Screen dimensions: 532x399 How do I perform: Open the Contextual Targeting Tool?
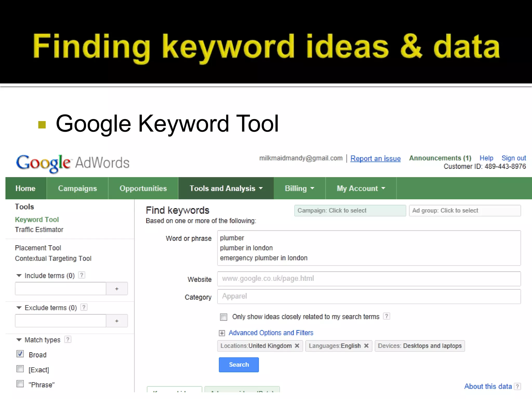coord(53,258)
